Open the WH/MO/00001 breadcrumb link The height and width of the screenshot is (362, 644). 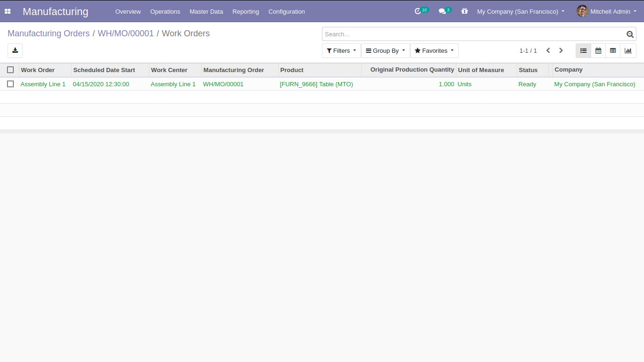tap(125, 33)
